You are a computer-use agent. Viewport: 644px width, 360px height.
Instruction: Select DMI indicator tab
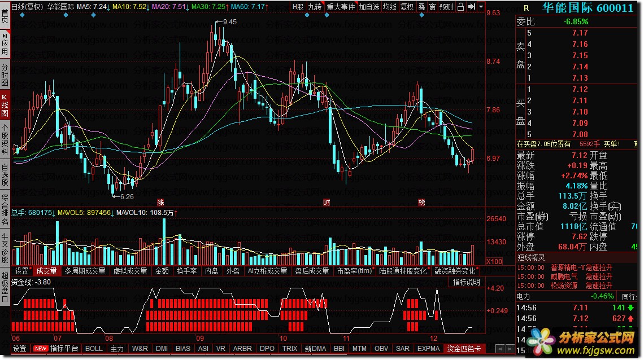pos(162,349)
